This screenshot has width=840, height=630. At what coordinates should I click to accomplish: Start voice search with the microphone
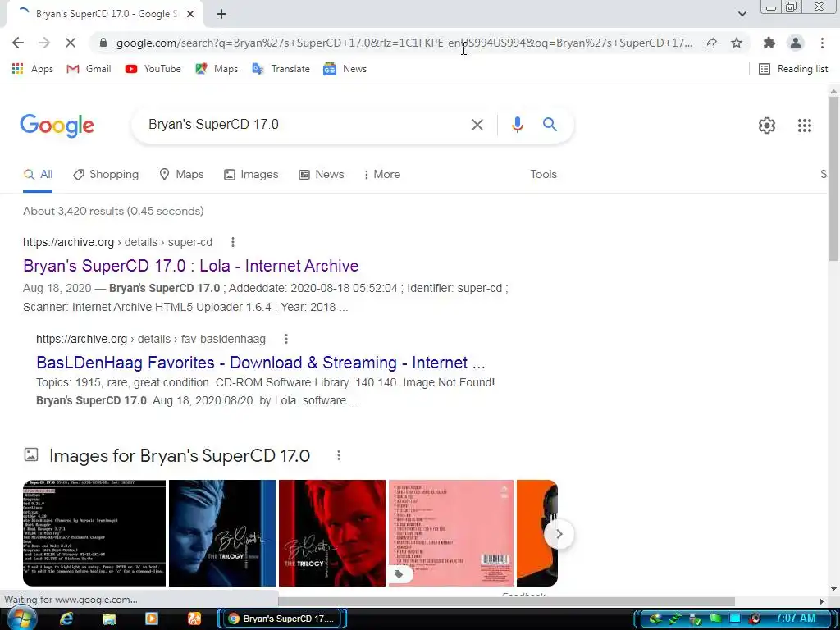pos(517,125)
